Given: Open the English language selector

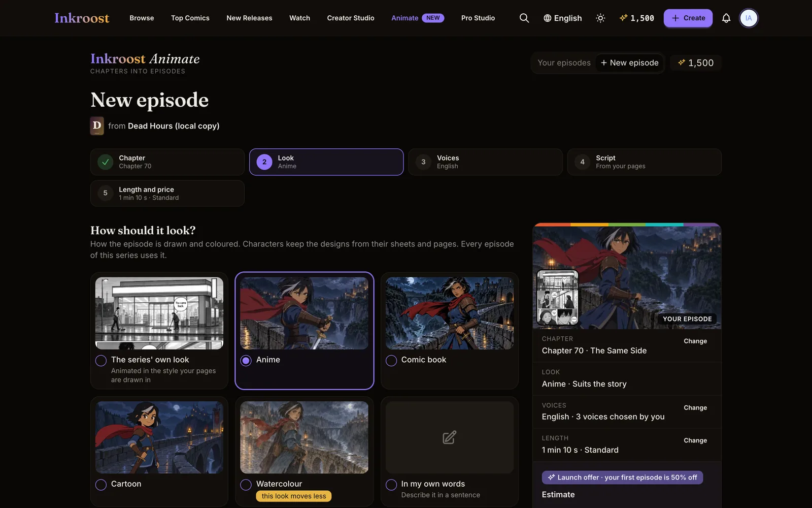Looking at the screenshot, I should pos(562,18).
